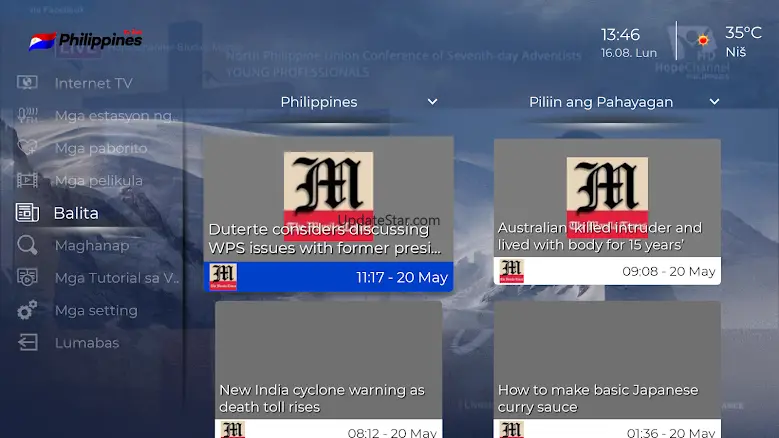Open the Mga paborito menu item

click(x=101, y=148)
